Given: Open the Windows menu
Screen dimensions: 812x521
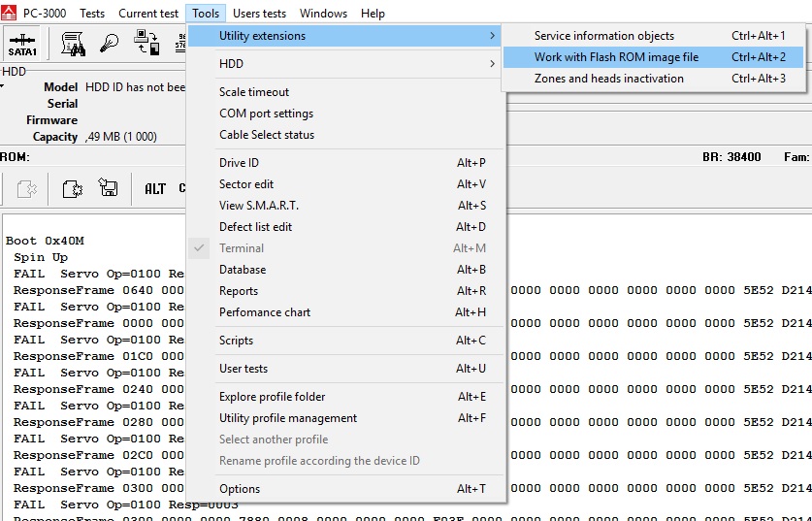Looking at the screenshot, I should click(323, 14).
